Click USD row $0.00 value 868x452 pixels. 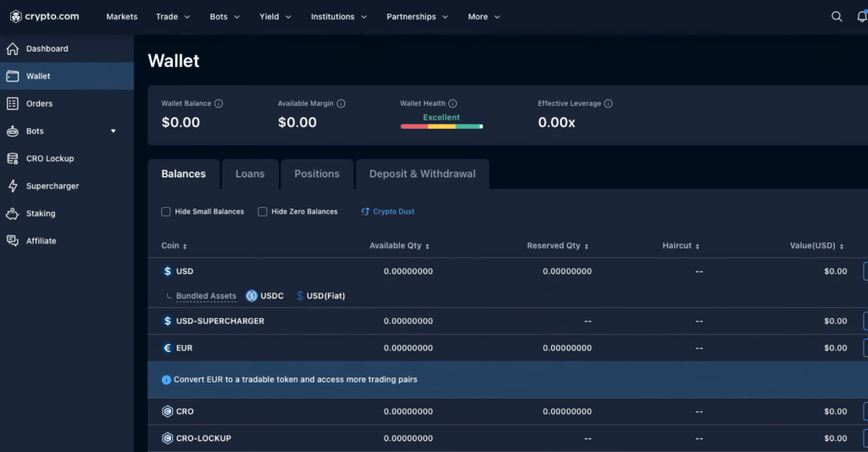(x=835, y=271)
